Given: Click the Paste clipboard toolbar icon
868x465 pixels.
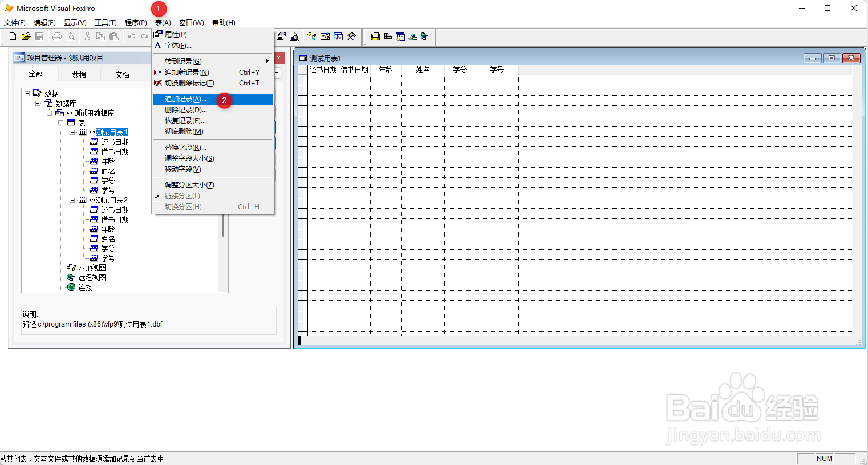Looking at the screenshot, I should click(114, 36).
